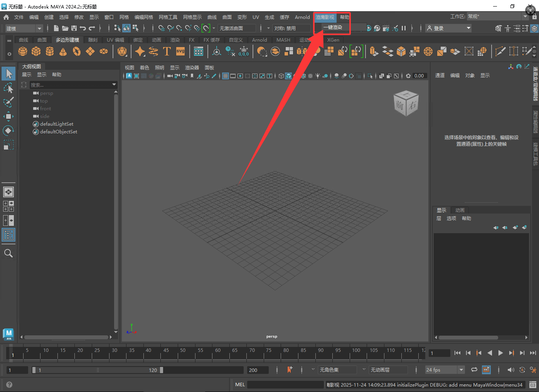The image size is (539, 392).
Task: Toggle the timeline audio speaker icon
Action: [511, 370]
